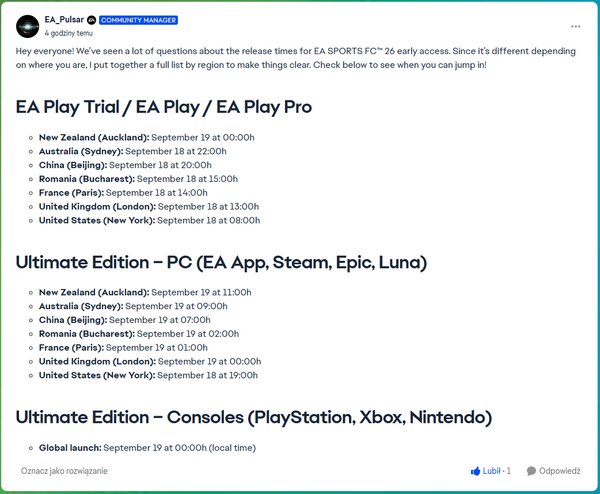
Task: Click the 'Odpowiedź' reply button
Action: click(559, 471)
